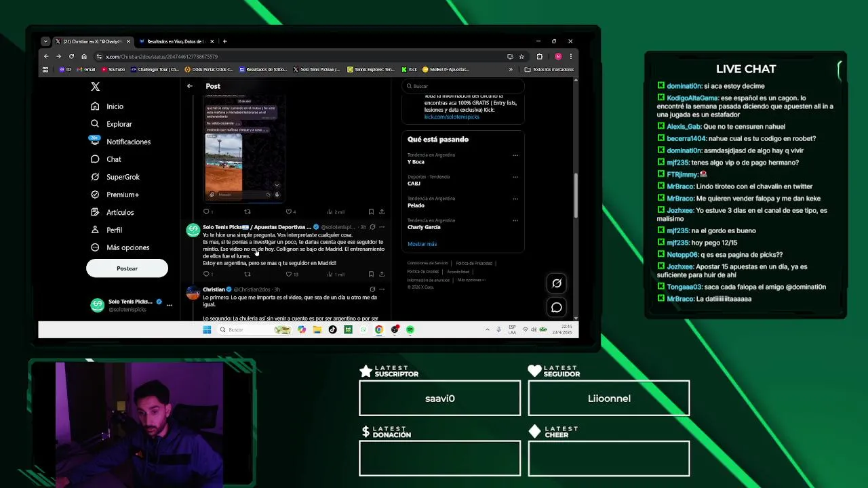
Task: Ask Grok about the Solo Tenis Picks reply
Action: [372, 227]
